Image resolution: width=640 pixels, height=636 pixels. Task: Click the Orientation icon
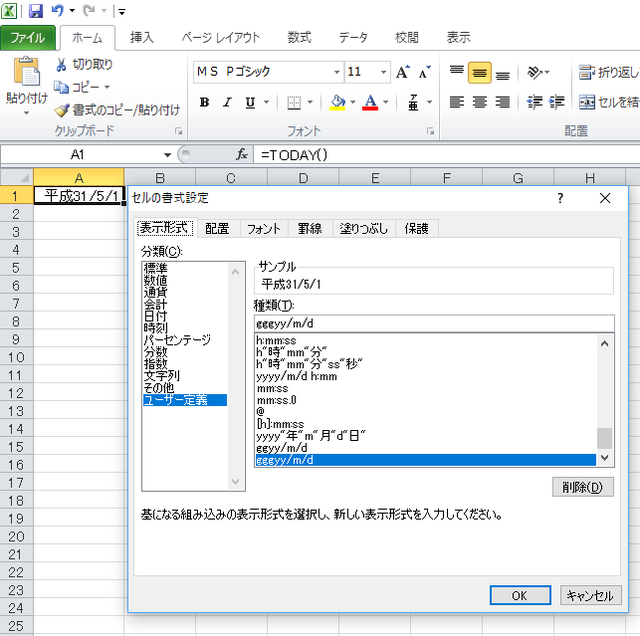[x=534, y=72]
